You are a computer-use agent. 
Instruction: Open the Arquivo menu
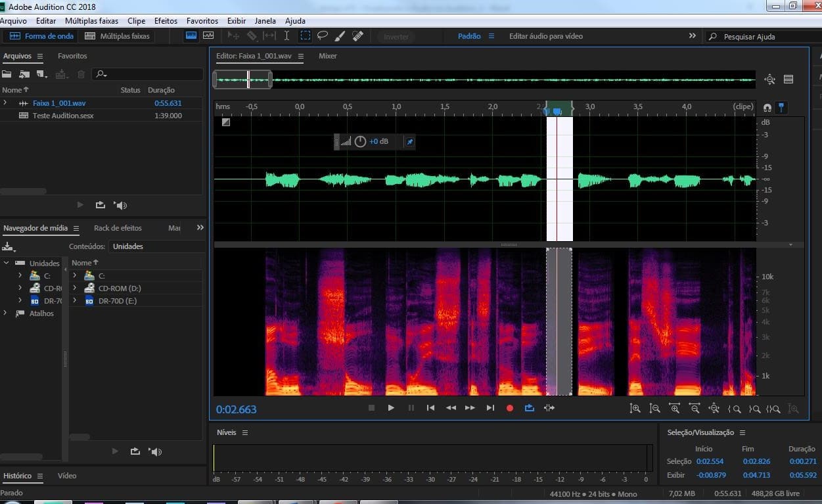click(x=14, y=21)
